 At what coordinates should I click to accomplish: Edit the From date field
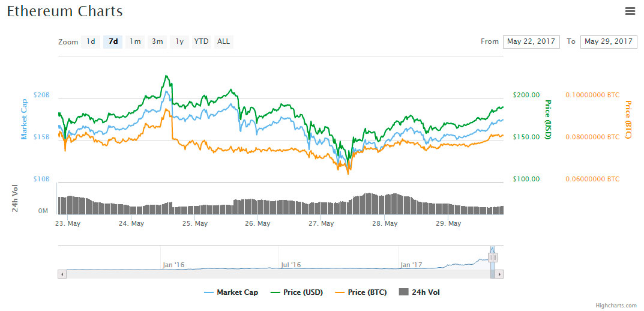[531, 41]
